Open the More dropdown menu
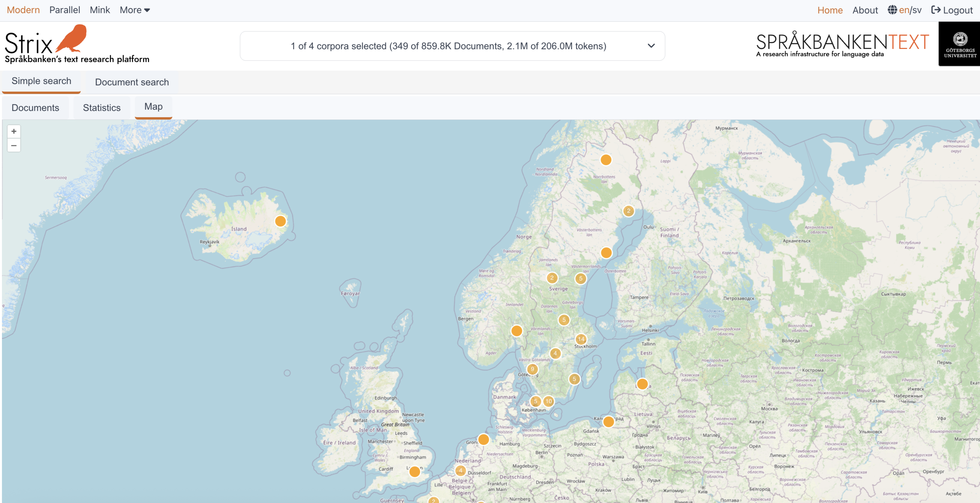980x503 pixels. (135, 10)
